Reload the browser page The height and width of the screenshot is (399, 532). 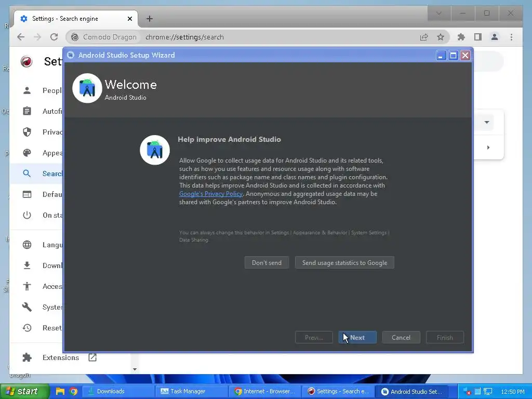click(x=54, y=37)
